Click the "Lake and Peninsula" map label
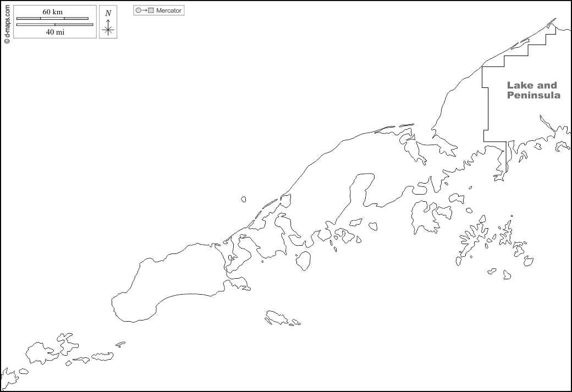The image size is (572, 392). [x=533, y=90]
